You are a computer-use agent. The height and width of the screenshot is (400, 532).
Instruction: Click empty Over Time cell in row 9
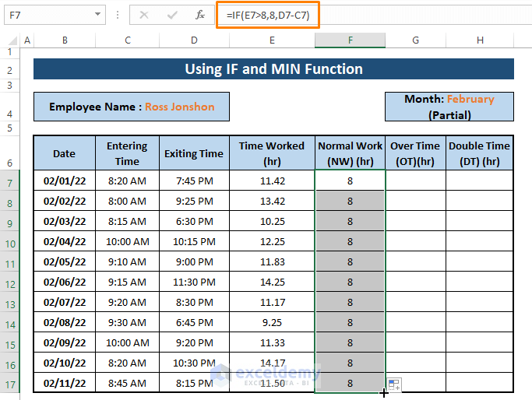tap(415, 221)
